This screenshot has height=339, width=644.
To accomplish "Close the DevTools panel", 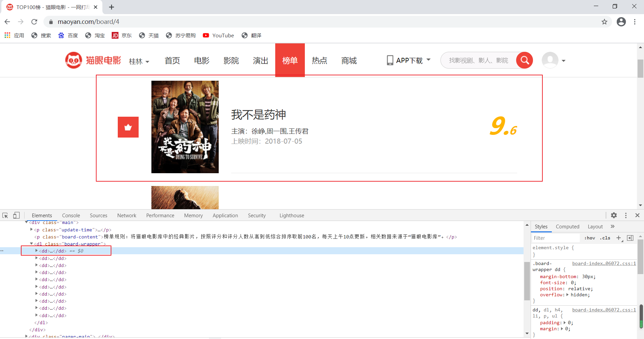I will pos(637,215).
